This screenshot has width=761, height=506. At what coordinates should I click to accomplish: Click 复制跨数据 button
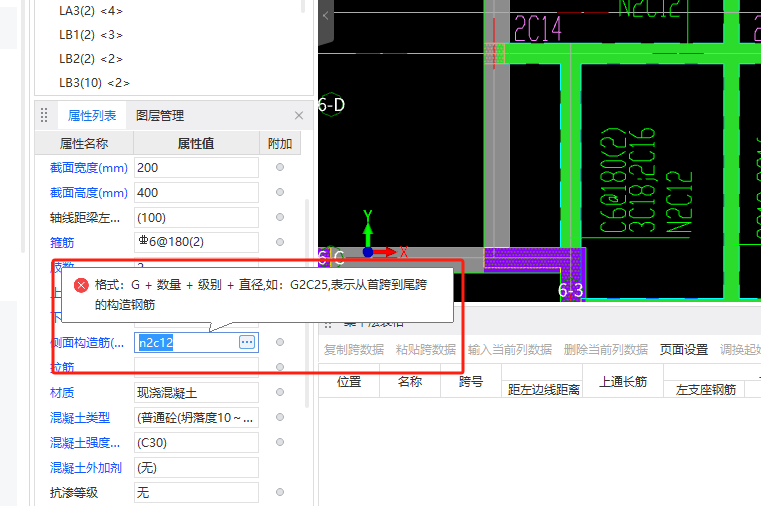(354, 349)
